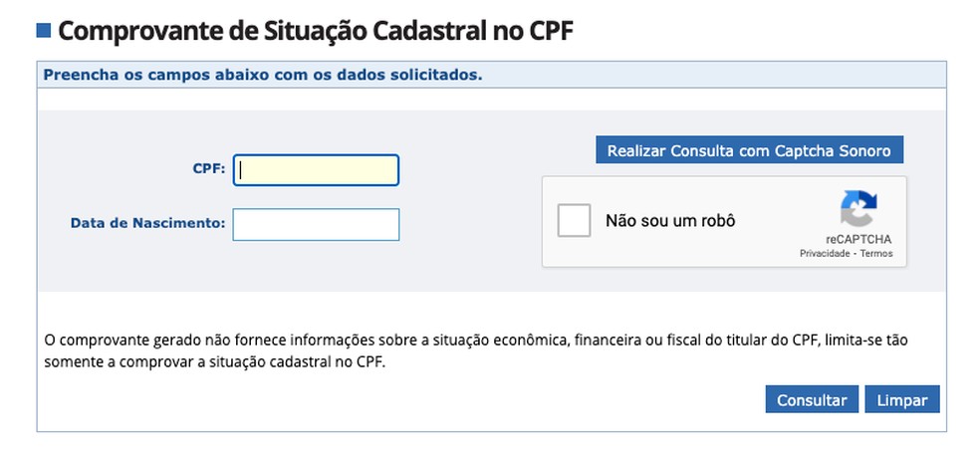Click the blue square beside the page heading
The width and height of the screenshot is (980, 459).
click(43, 30)
